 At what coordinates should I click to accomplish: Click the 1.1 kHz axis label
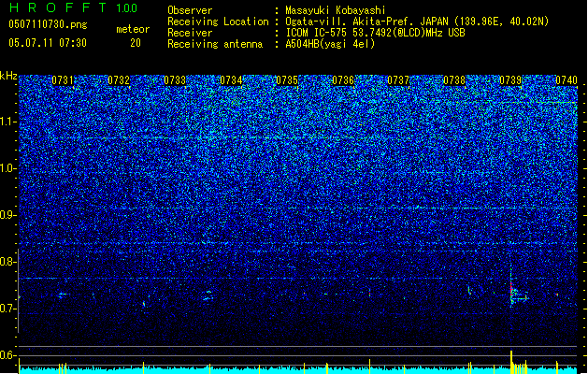(8, 122)
